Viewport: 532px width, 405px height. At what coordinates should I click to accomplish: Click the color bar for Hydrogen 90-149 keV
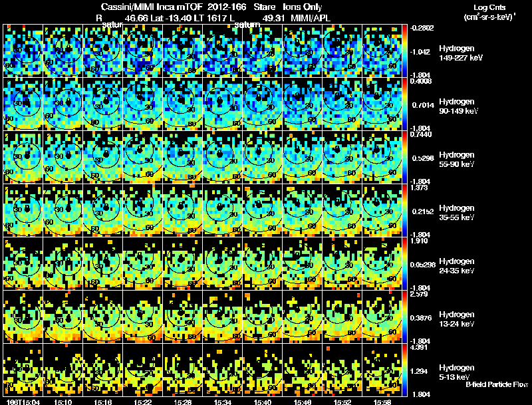point(404,104)
